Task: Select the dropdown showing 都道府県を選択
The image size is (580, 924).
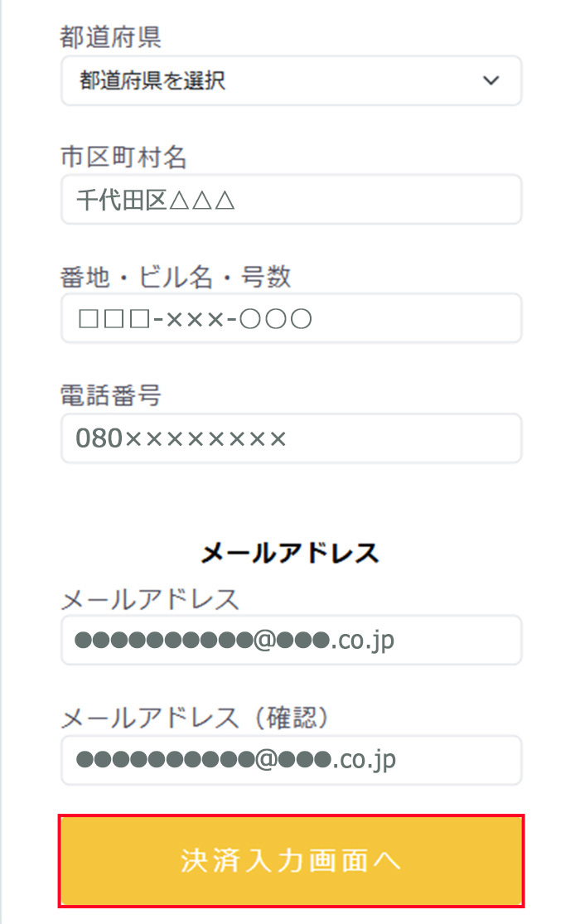Action: point(290,80)
